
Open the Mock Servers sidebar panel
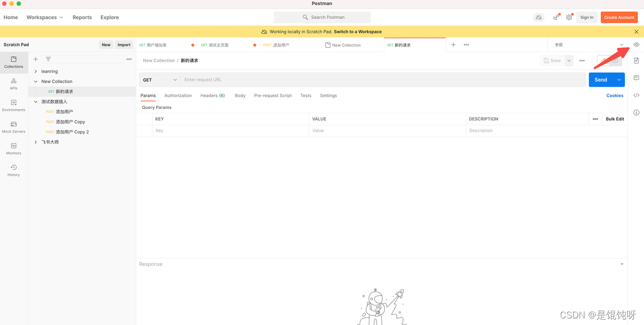[14, 127]
